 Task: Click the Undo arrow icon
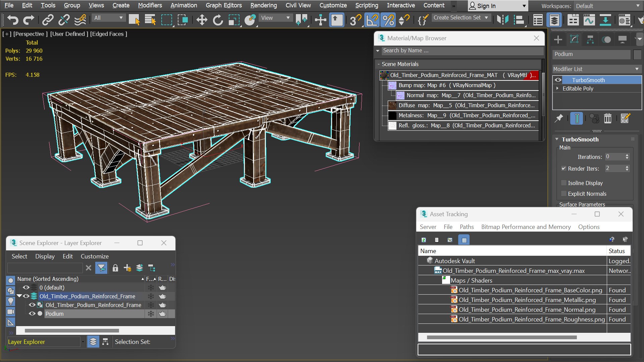13,20
